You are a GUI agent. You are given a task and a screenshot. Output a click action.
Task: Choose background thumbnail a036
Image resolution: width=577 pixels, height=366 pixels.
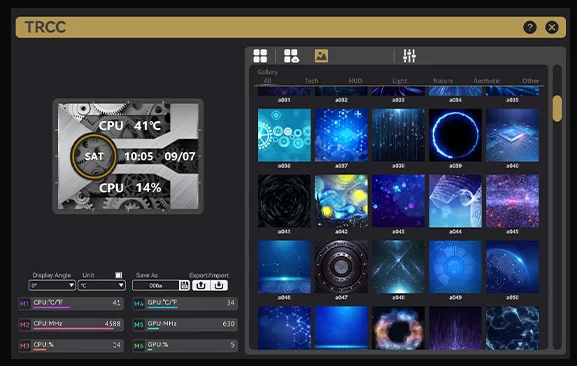click(x=284, y=135)
